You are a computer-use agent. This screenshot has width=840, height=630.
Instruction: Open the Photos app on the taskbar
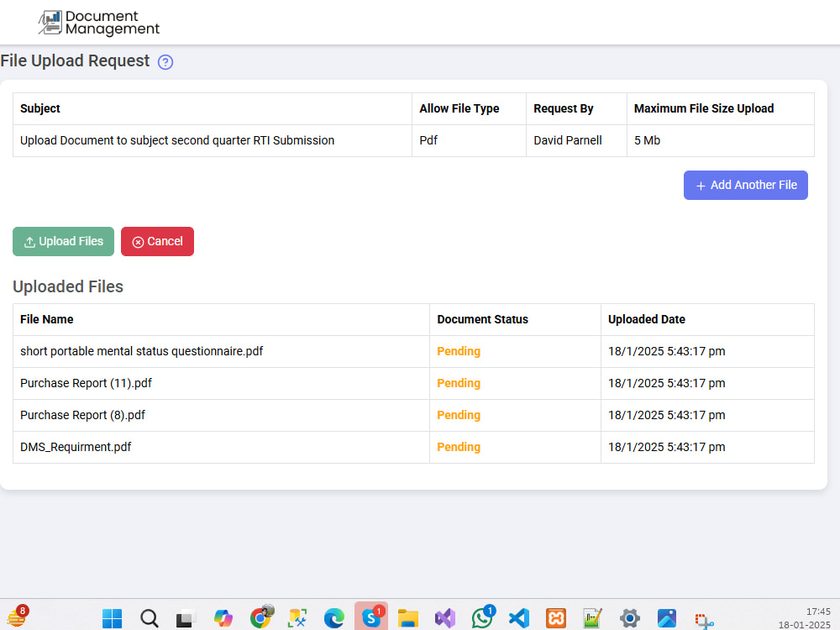[x=666, y=618]
